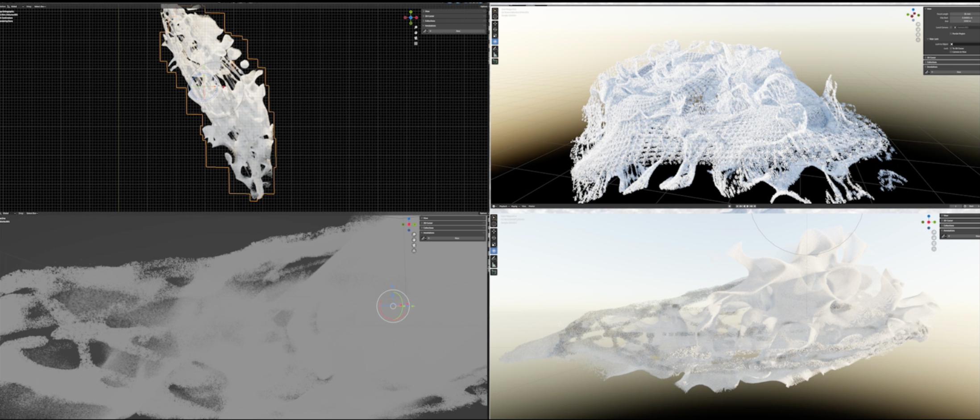Click the zoom magnifier icon in top-left viewport
The width and height of the screenshot is (980, 420).
point(415,28)
